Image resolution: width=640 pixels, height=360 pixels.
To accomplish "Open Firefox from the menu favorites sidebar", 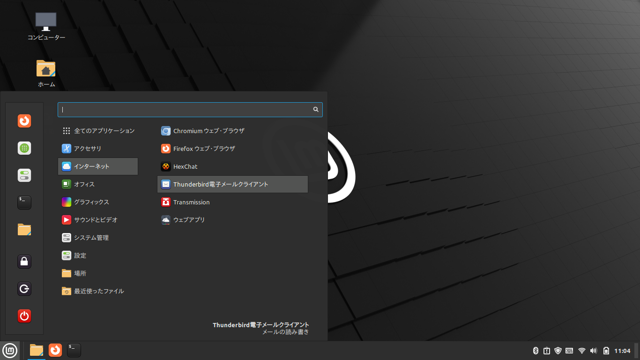I will click(x=24, y=121).
